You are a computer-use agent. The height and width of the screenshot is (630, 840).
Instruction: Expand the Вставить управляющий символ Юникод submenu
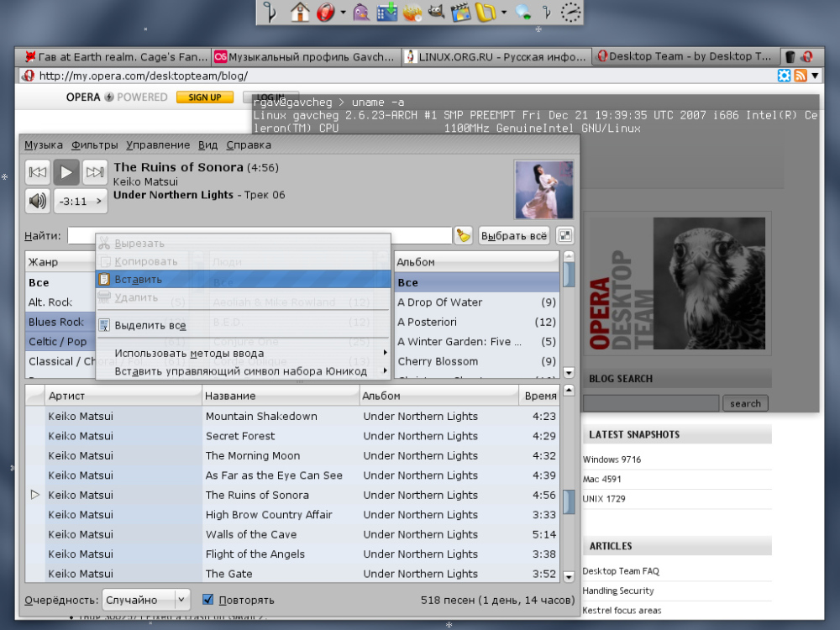tap(244, 371)
